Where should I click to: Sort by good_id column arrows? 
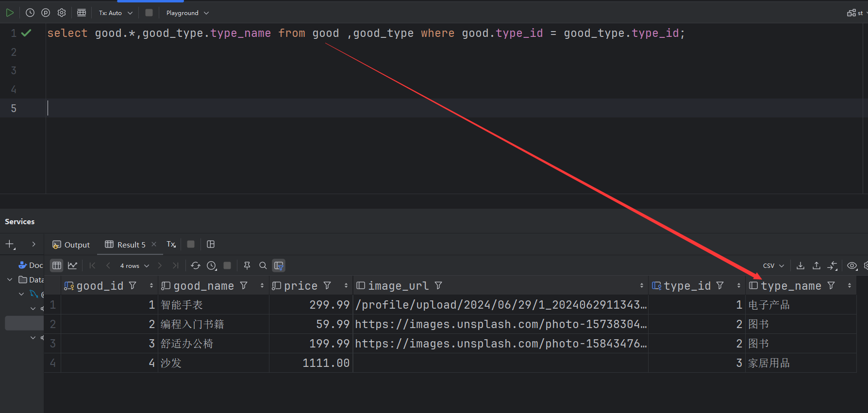(x=151, y=286)
